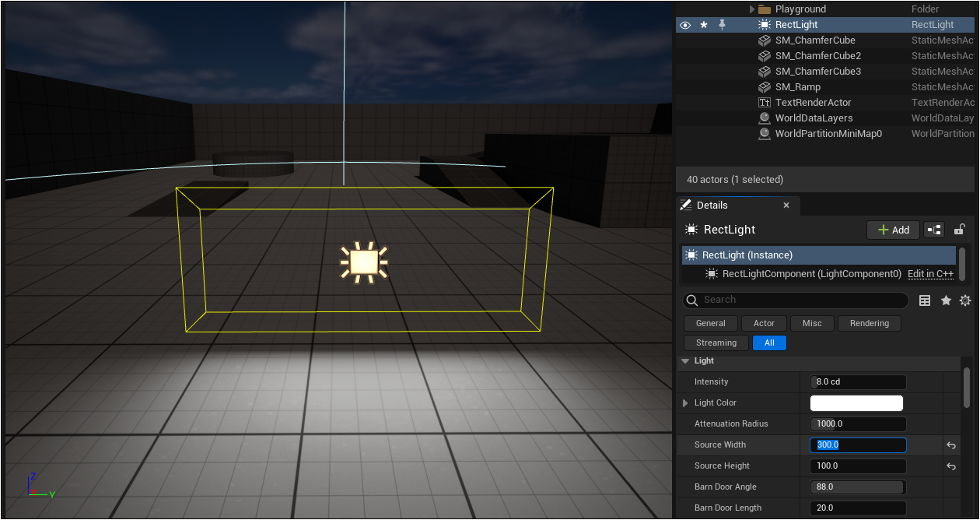Expand the Light Color property
Image resolution: width=980 pixels, height=520 pixels.
685,403
